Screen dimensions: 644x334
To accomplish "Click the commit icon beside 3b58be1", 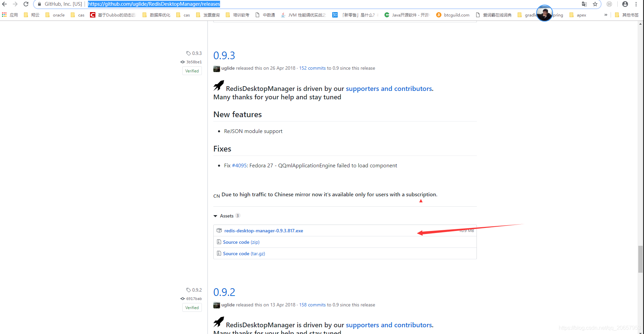I will (x=183, y=62).
